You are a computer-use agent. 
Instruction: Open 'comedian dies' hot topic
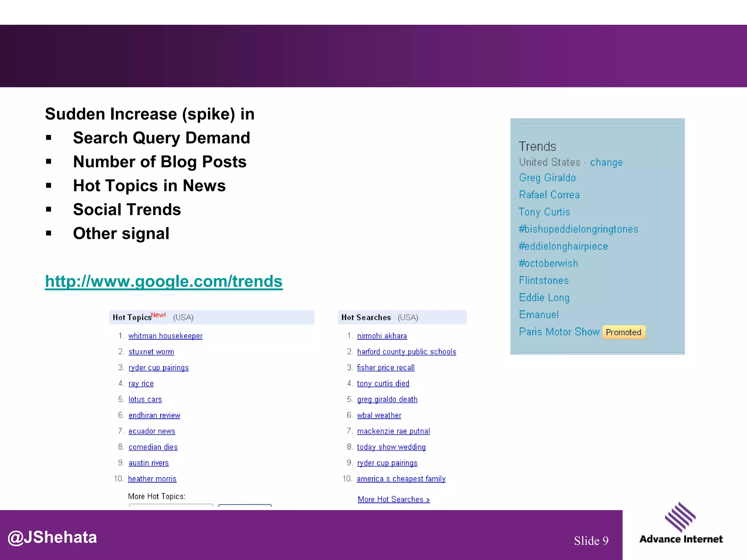point(153,447)
